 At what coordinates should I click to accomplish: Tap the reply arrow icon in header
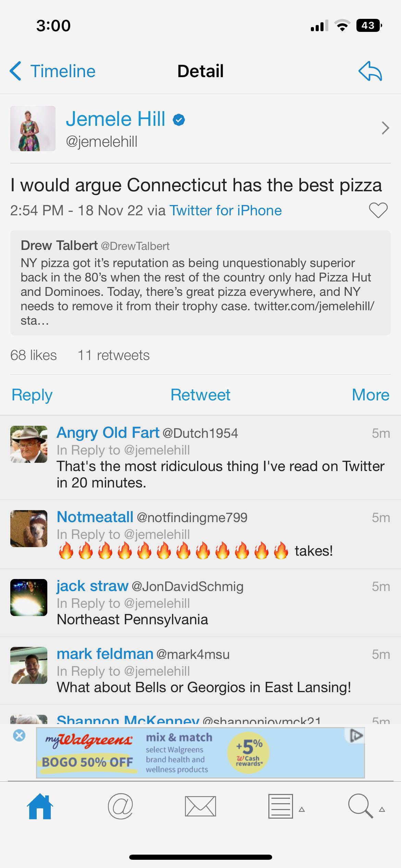coord(370,71)
